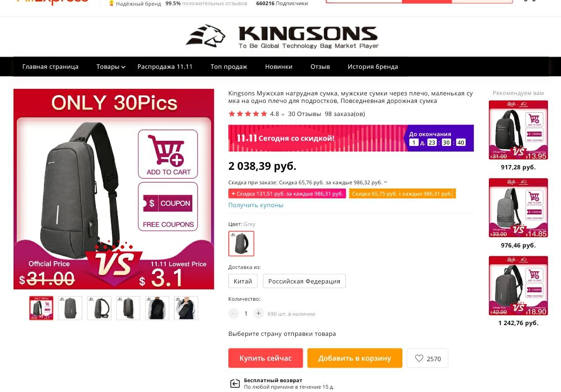Screen dimensions: 561x392
Task: Click the minus quantity icon
Action: [233, 313]
